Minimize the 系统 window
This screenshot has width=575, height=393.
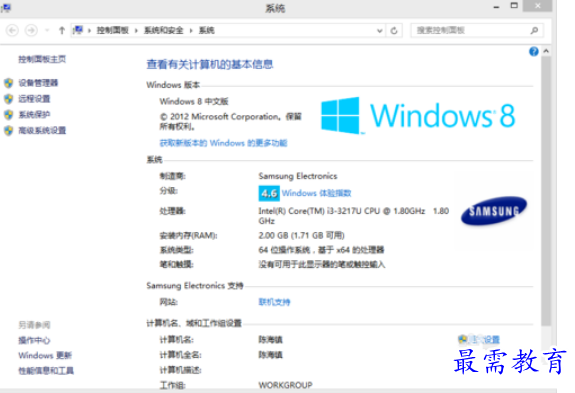point(496,7)
